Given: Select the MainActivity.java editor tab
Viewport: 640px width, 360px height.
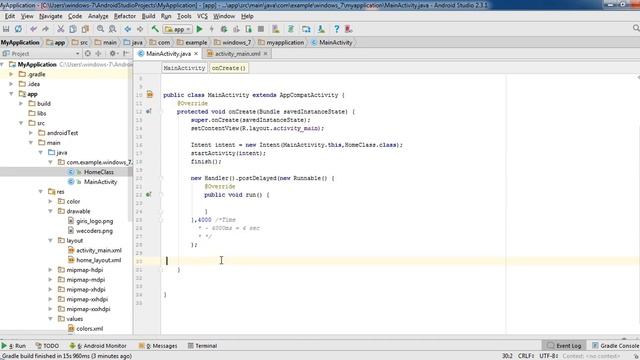Looking at the screenshot, I should [168, 53].
